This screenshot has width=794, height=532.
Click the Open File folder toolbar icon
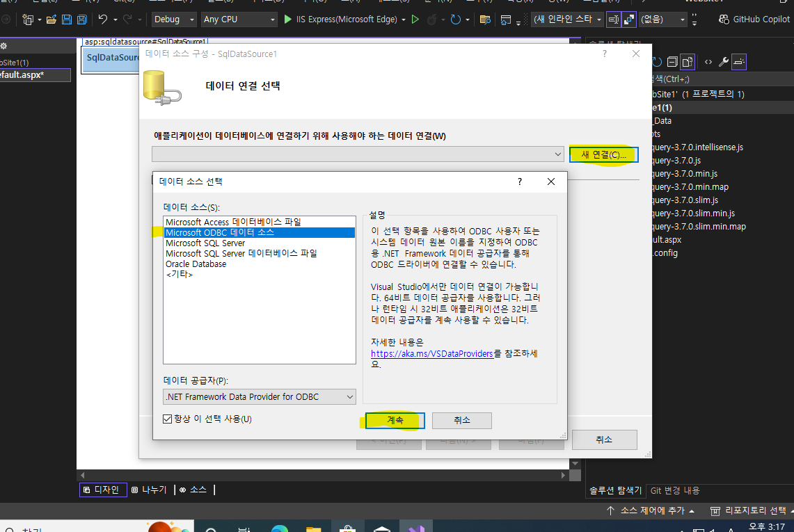51,19
